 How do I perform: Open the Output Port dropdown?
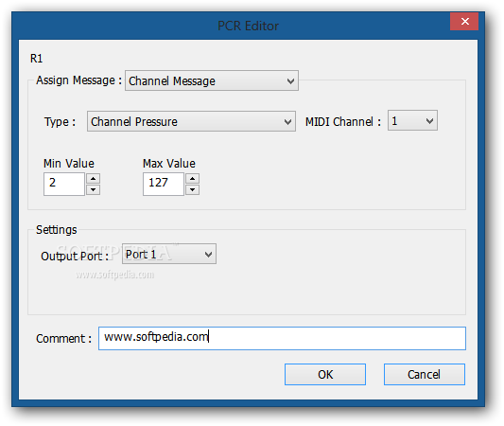[x=169, y=254]
